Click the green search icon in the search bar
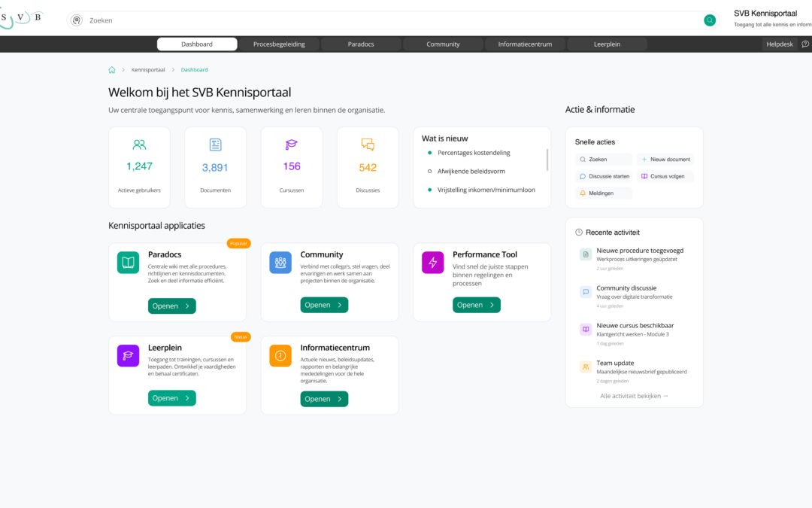 (x=709, y=20)
